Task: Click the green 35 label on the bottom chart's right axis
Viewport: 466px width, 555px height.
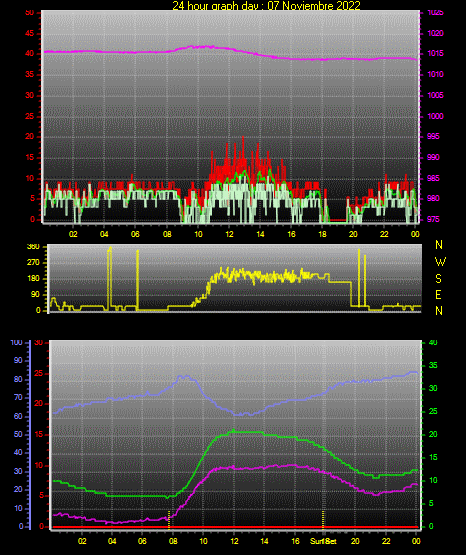Action: pos(433,365)
